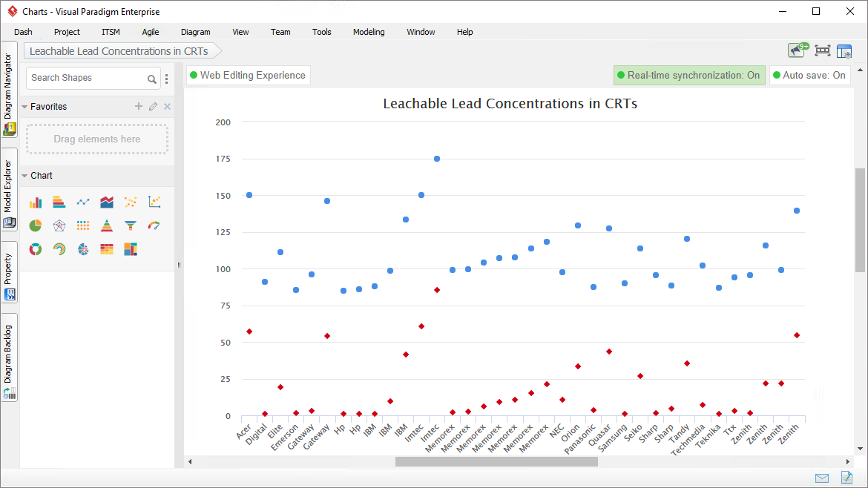This screenshot has height=488, width=868.
Task: Click the scroll up arrow
Action: 860,70
